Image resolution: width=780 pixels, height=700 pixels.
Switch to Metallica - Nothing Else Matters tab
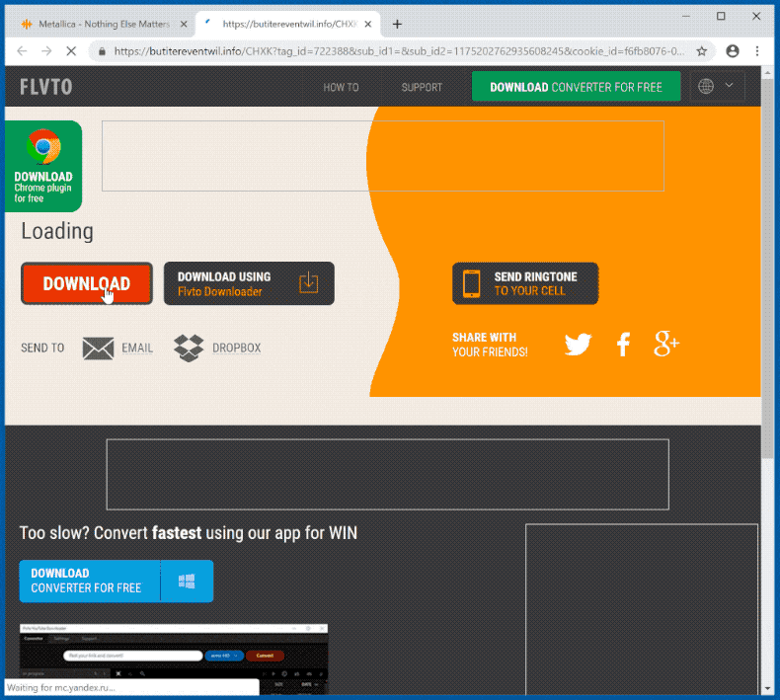(x=104, y=24)
